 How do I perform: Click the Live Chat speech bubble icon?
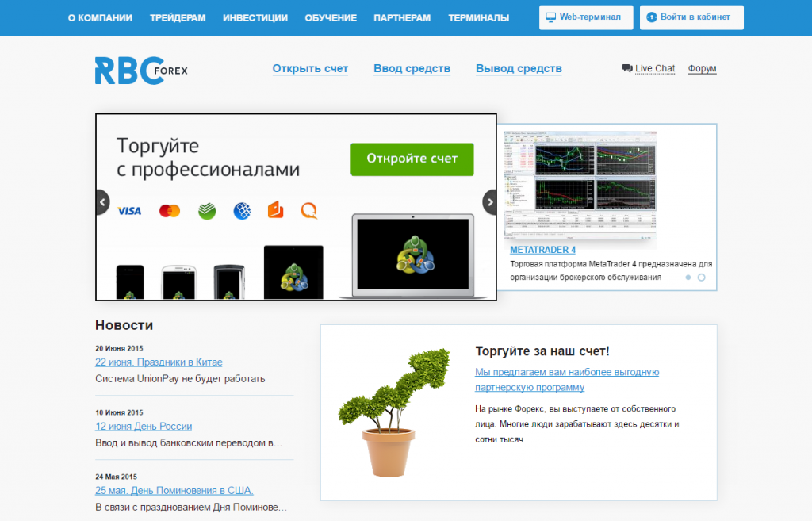[627, 68]
